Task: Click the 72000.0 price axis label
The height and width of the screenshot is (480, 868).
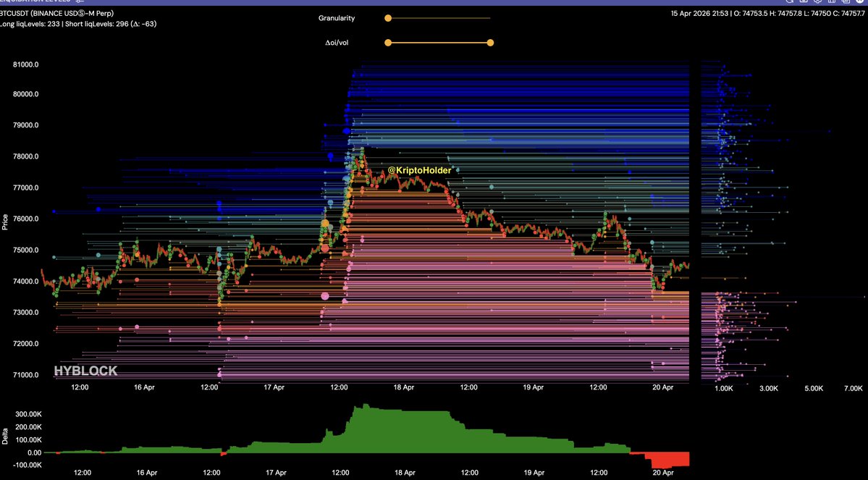Action: click(25, 344)
